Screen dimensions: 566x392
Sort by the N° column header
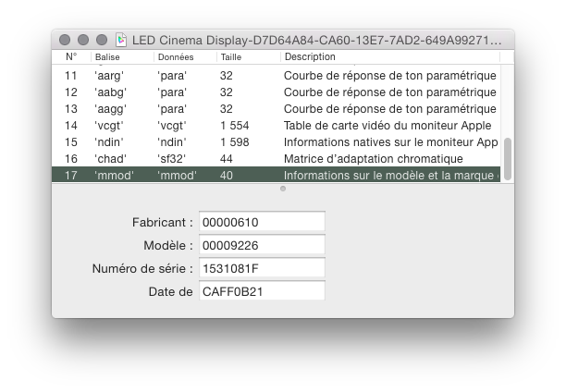coord(71,56)
